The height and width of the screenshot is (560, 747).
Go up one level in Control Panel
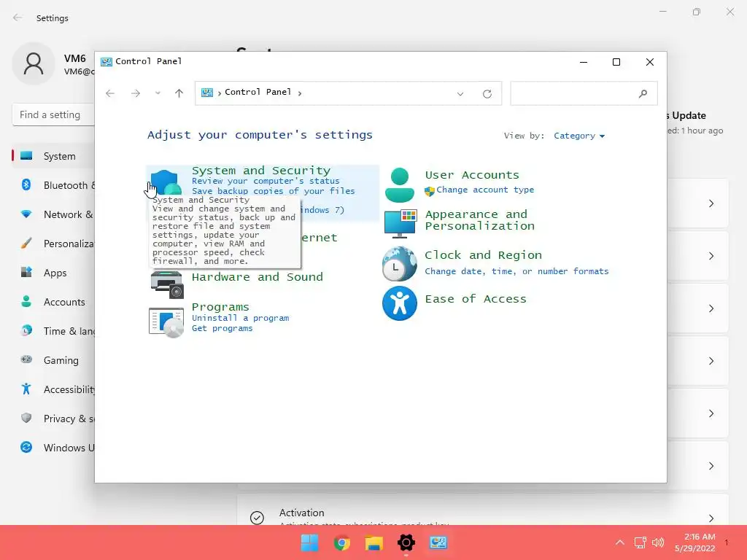(179, 93)
